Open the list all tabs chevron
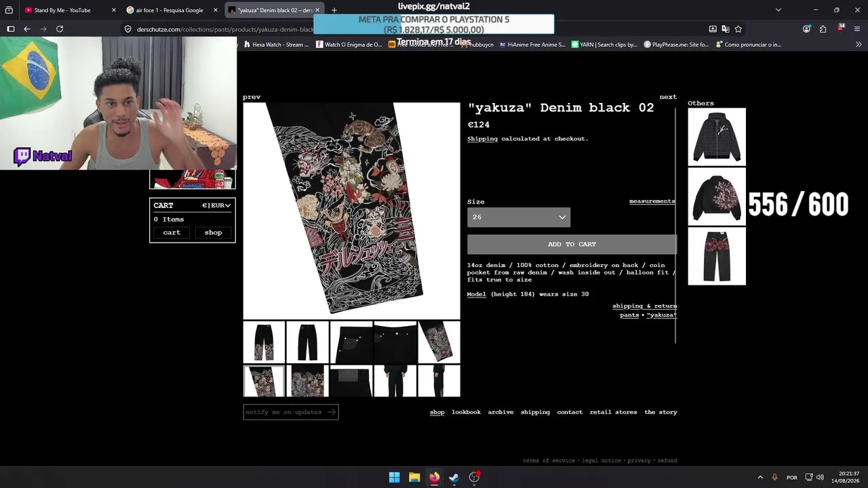This screenshot has height=488, width=868. 778,10
